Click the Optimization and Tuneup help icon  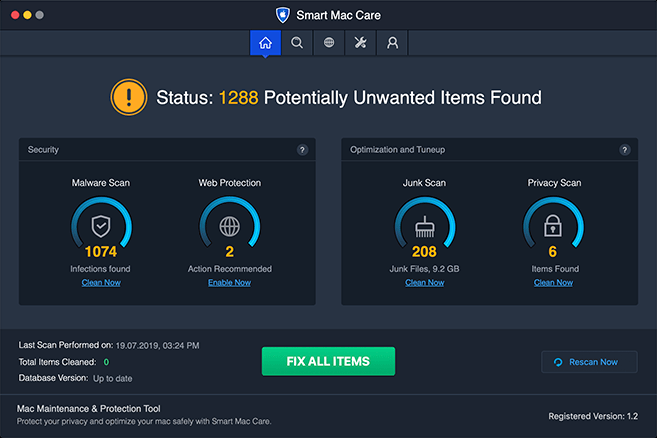point(624,150)
